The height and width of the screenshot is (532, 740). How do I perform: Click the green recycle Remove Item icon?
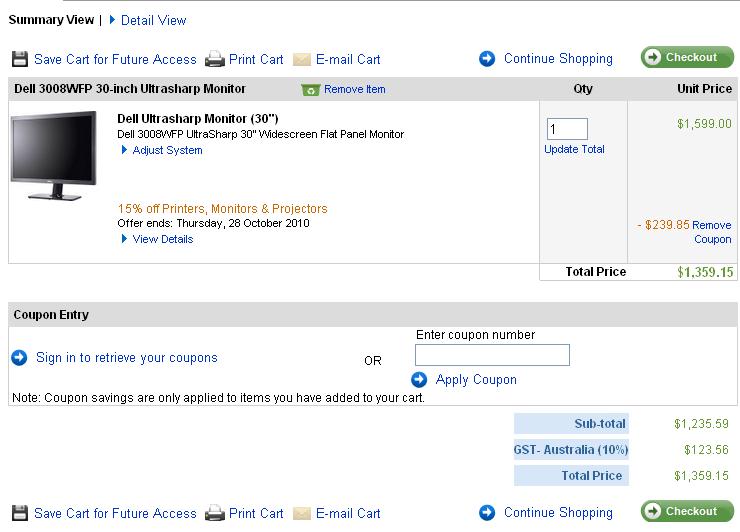310,89
